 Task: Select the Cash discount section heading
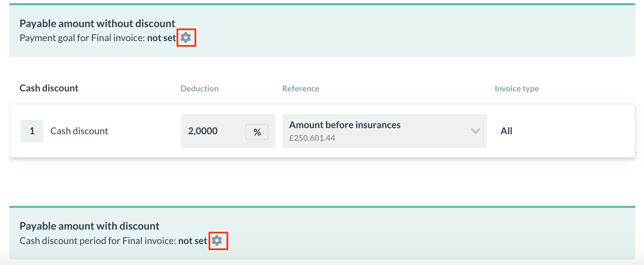(x=49, y=88)
